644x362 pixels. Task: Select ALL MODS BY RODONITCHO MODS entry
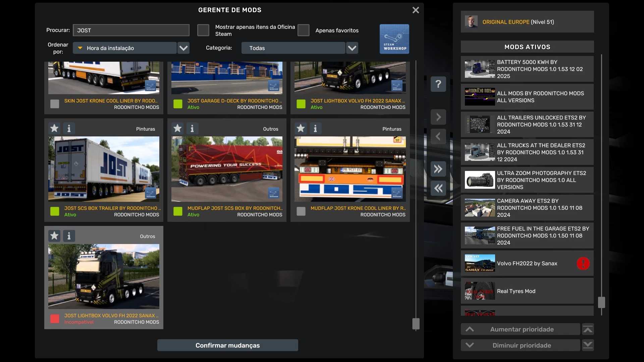527,97
